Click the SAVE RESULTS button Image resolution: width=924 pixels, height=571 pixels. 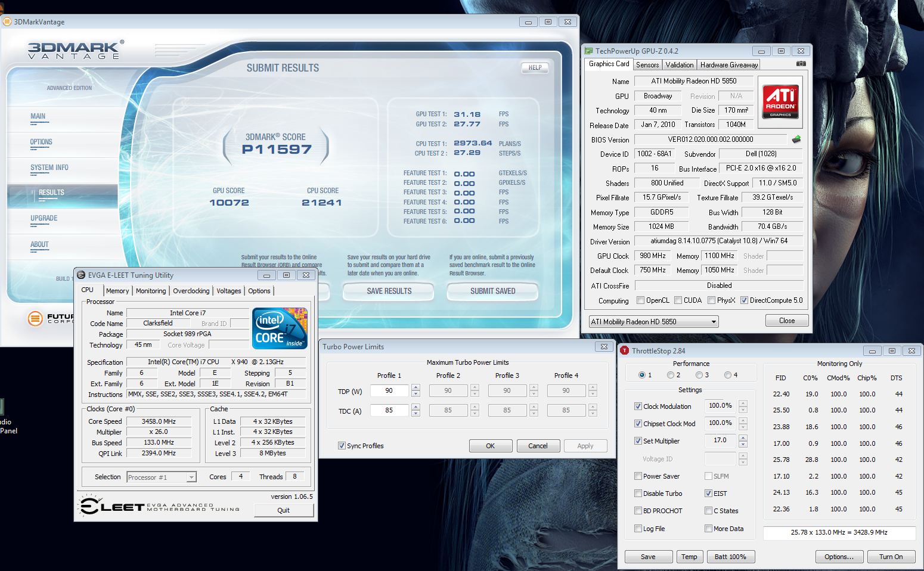coord(389,291)
